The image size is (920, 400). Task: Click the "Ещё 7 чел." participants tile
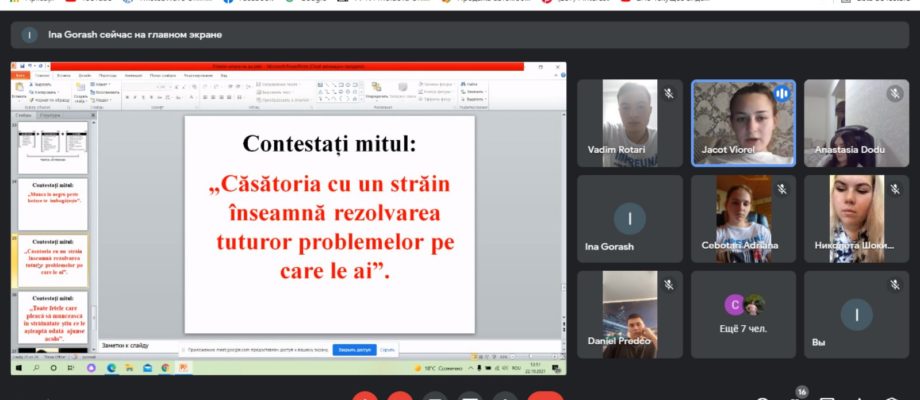click(743, 314)
